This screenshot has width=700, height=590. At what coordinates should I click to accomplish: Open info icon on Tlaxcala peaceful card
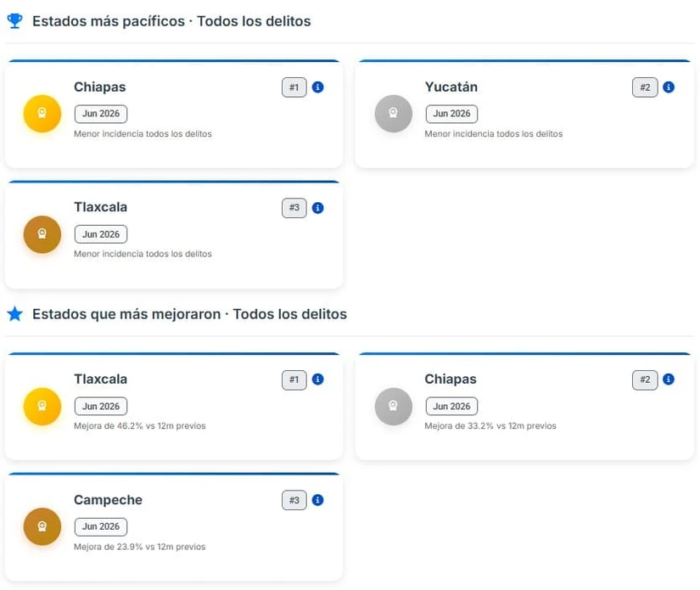click(317, 208)
